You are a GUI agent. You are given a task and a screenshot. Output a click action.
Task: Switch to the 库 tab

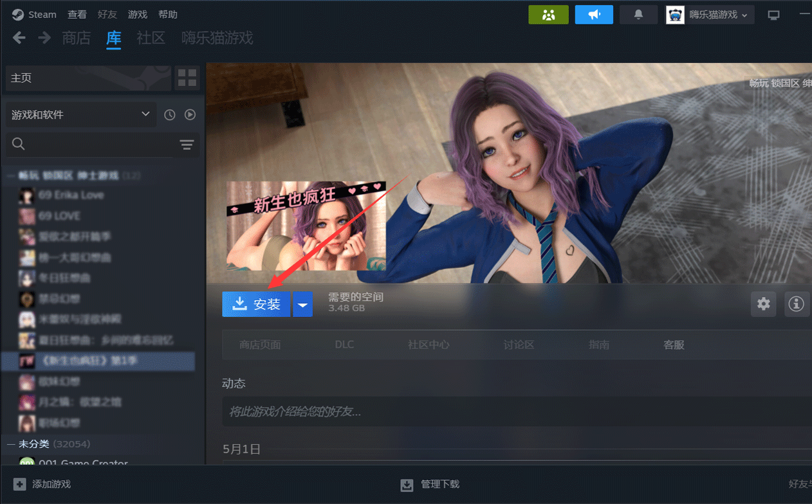click(x=113, y=39)
